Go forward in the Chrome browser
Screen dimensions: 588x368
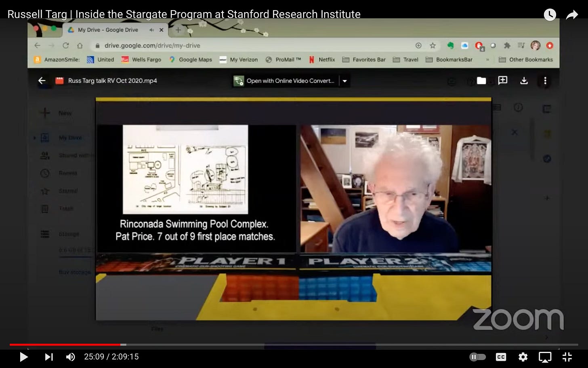click(51, 45)
